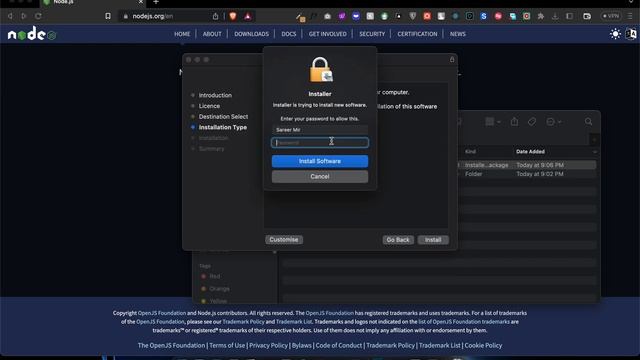This screenshot has height=360, width=640.
Task: Select the Licence step in installer sidebar
Action: click(209, 106)
